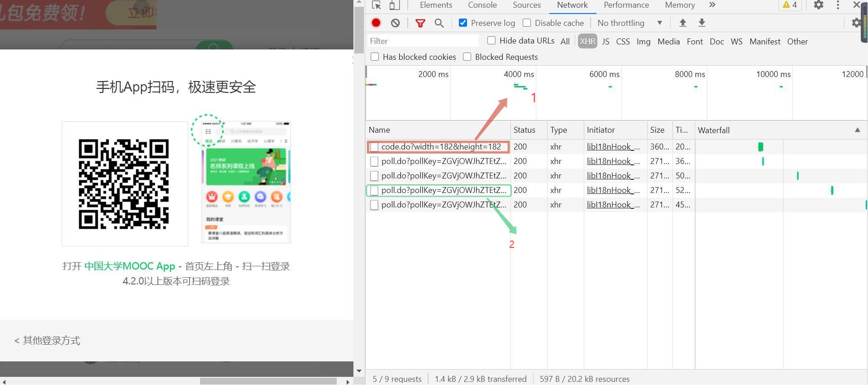The width and height of the screenshot is (868, 385).
Task: Open the Sources tab
Action: [x=527, y=5]
